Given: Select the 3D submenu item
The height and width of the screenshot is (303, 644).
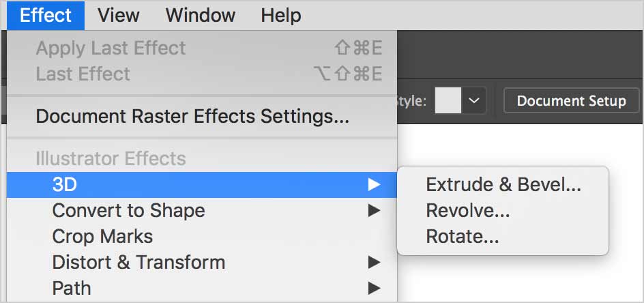Looking at the screenshot, I should (202, 184).
